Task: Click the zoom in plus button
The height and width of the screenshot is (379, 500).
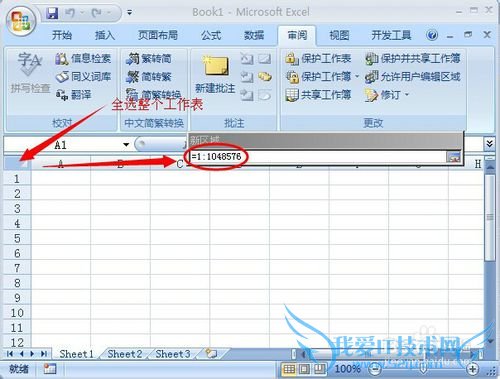Action: pos(473,369)
